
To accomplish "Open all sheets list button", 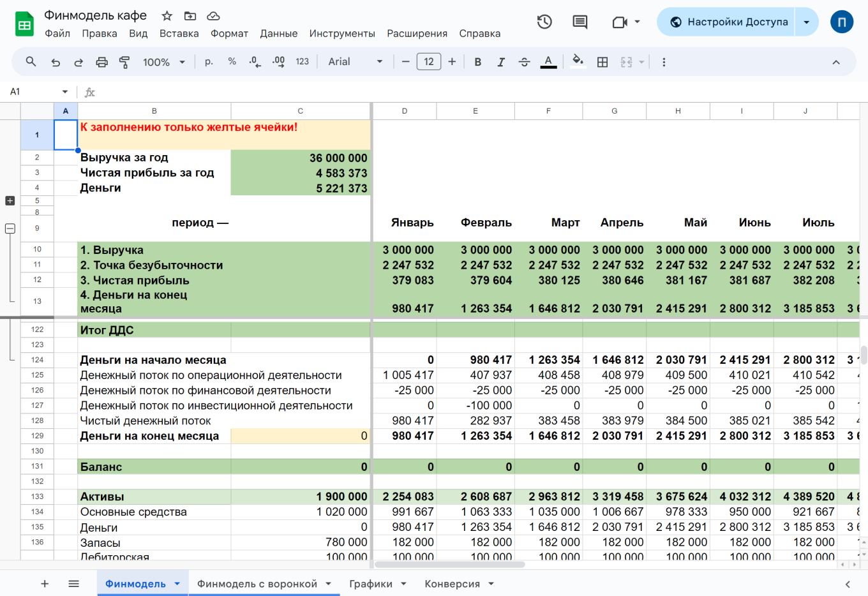I will pos(73,584).
